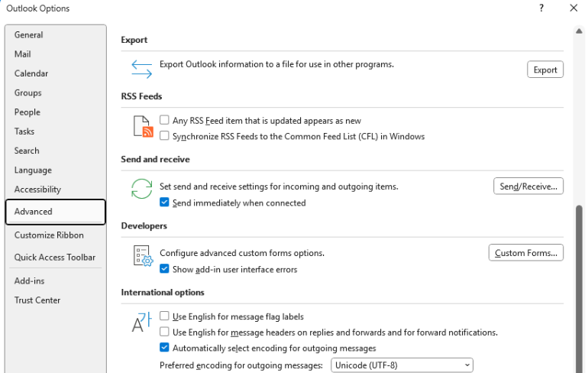Screen dimensions: 588x373
Task: Click the Export arrows icon
Action: [x=141, y=69]
